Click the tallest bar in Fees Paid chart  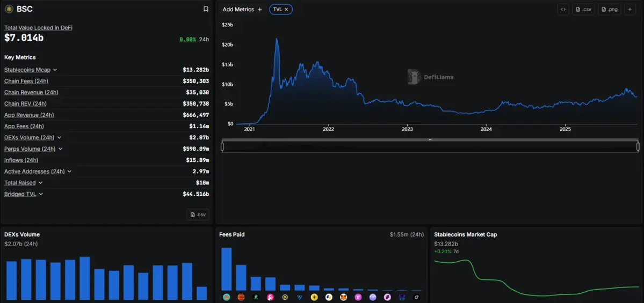click(226, 269)
